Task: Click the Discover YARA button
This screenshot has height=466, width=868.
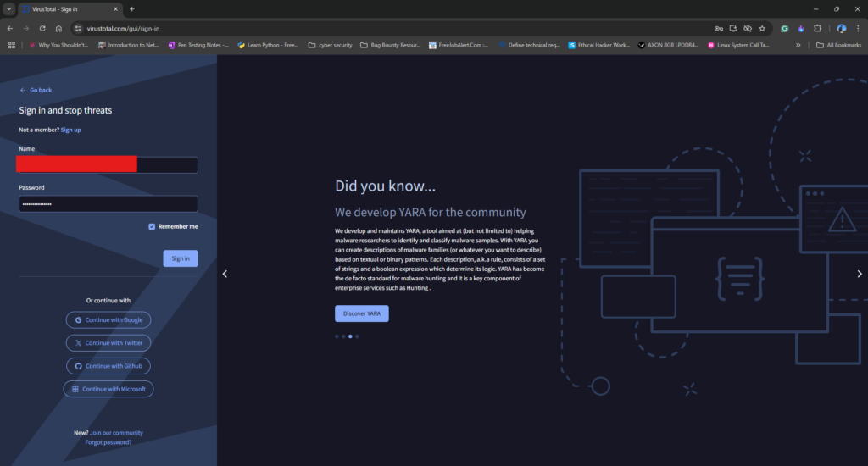Action: 361,313
